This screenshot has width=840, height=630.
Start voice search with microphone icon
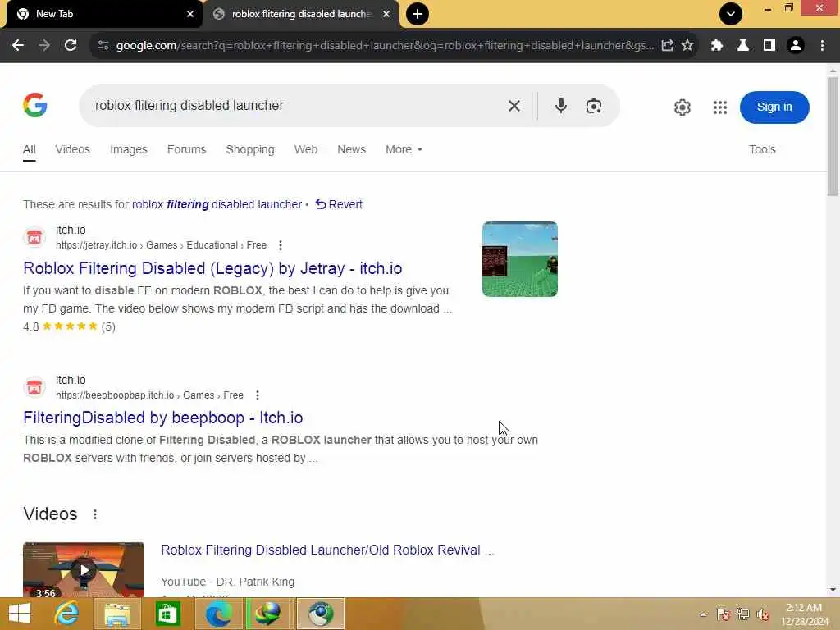pos(561,106)
